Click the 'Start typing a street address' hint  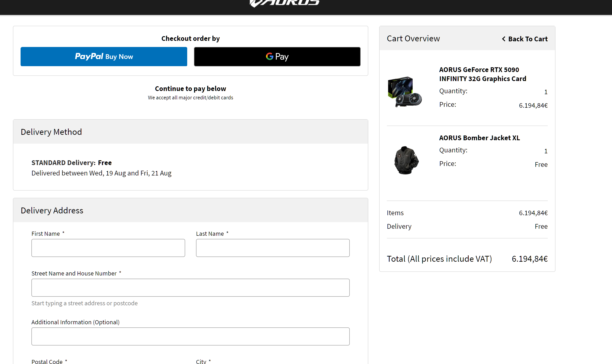pyautogui.click(x=85, y=303)
